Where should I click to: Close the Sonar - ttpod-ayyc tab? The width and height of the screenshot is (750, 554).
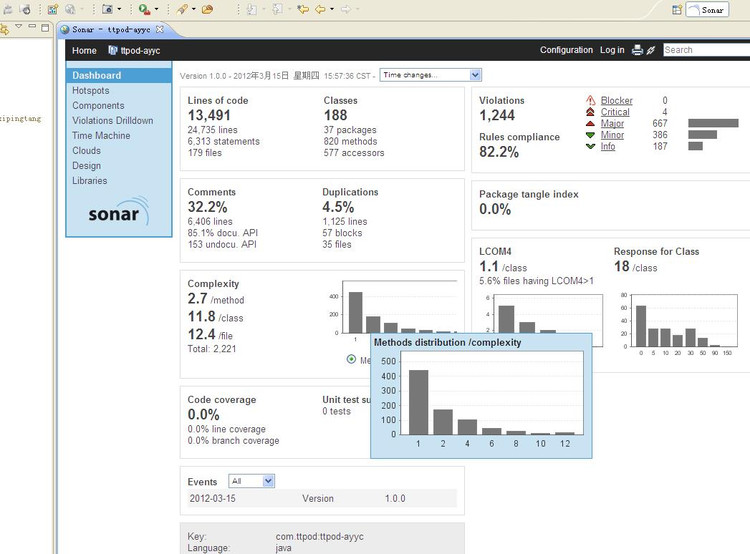coord(160,29)
